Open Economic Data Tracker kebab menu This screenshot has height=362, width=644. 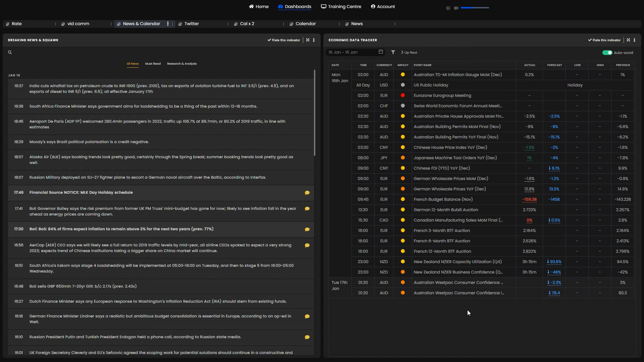point(634,40)
